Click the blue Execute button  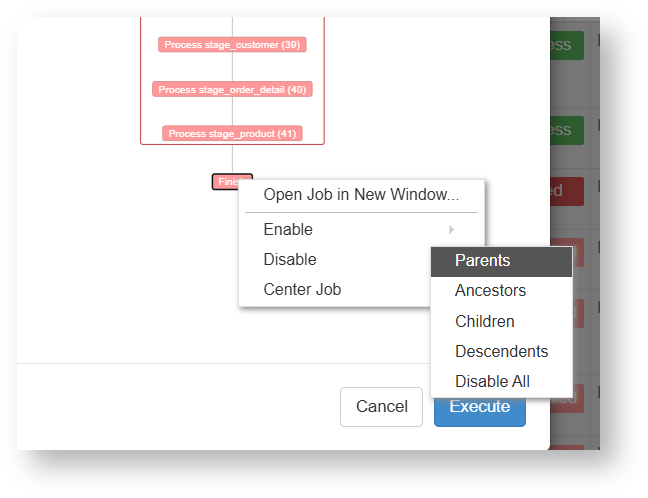(x=480, y=407)
